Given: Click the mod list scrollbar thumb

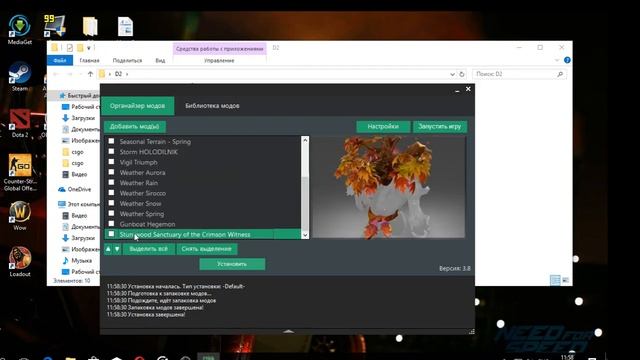Looking at the screenshot, I should click(x=305, y=203).
